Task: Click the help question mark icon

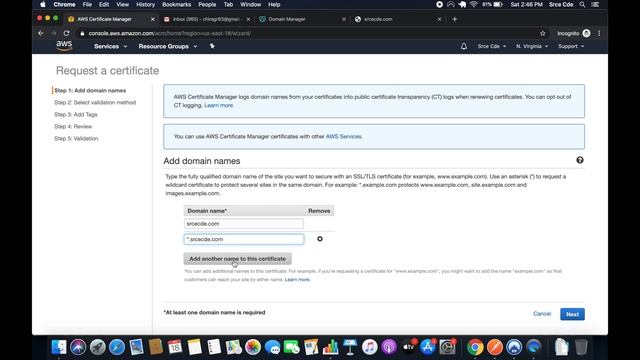Action: 580,160
